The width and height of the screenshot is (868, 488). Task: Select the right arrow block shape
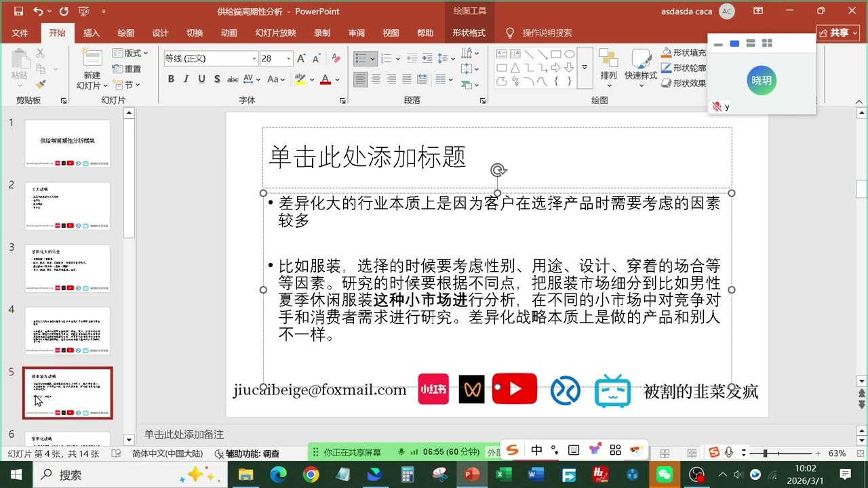(x=555, y=68)
